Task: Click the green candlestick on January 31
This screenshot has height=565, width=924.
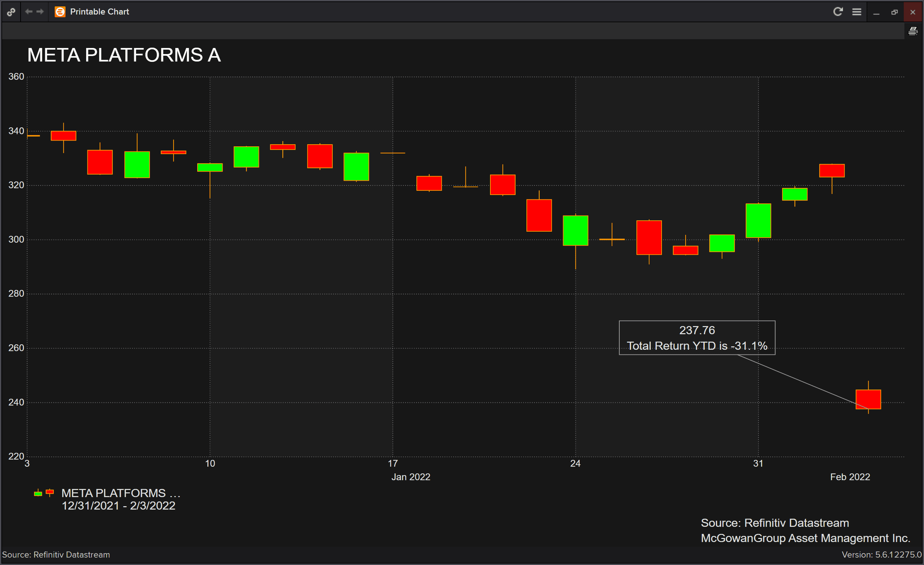Action: point(759,221)
